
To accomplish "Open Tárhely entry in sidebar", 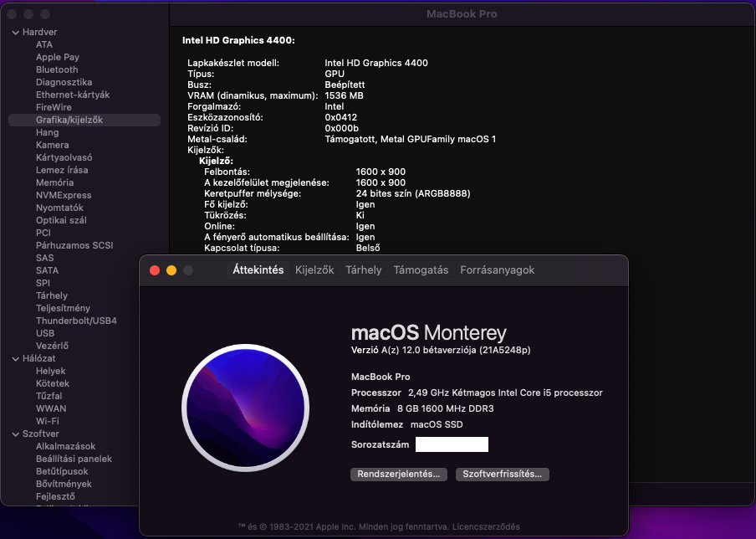I will (x=52, y=295).
